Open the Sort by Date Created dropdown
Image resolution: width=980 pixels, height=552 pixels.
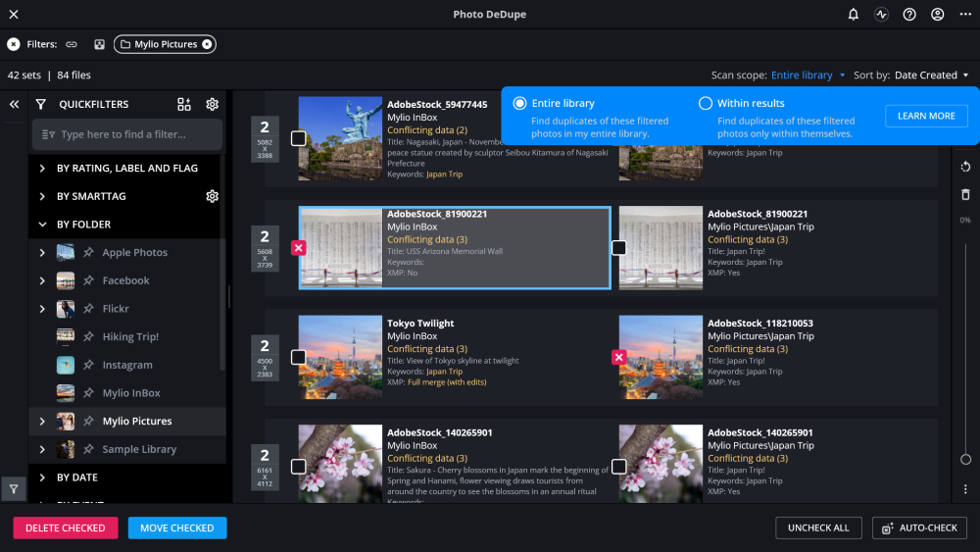(931, 75)
